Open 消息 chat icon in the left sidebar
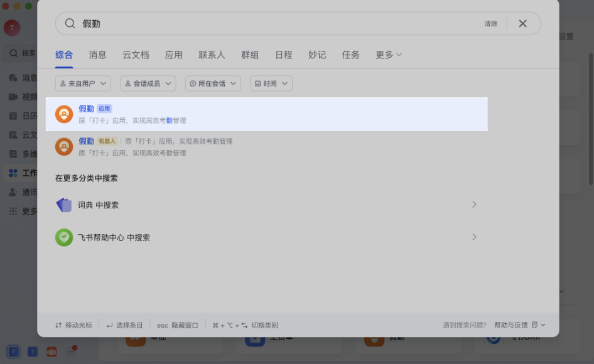Viewport: 594px width, 364px height. point(13,78)
